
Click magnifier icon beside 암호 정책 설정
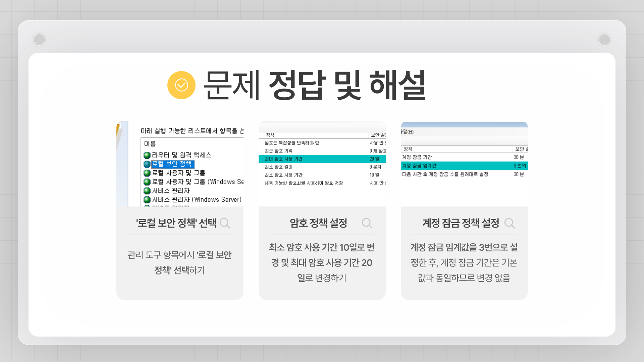(x=367, y=223)
